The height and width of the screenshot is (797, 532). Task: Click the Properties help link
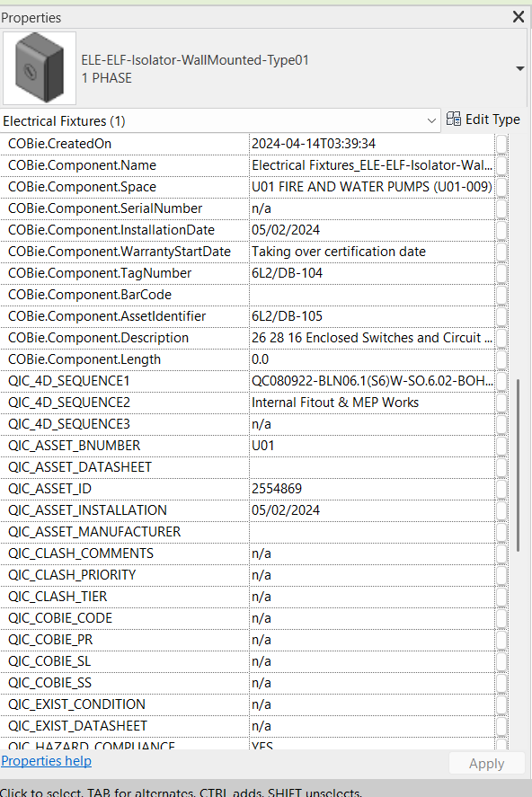(x=46, y=761)
